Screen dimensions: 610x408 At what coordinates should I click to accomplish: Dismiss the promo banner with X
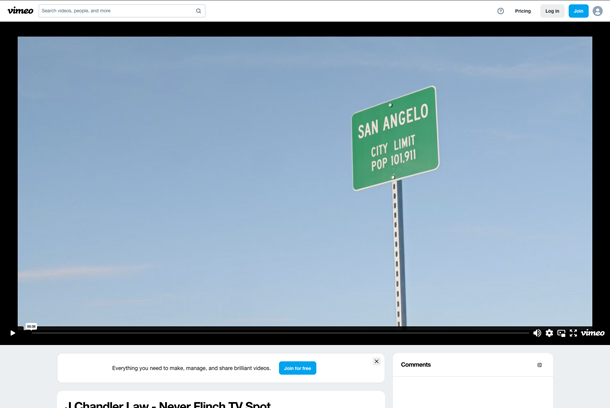click(376, 361)
